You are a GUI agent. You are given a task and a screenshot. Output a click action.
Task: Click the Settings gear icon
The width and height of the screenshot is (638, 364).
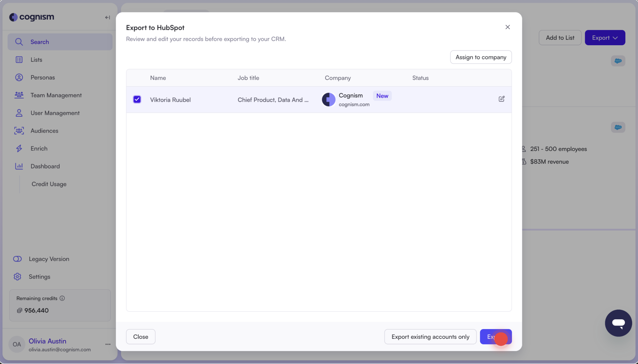(x=17, y=277)
